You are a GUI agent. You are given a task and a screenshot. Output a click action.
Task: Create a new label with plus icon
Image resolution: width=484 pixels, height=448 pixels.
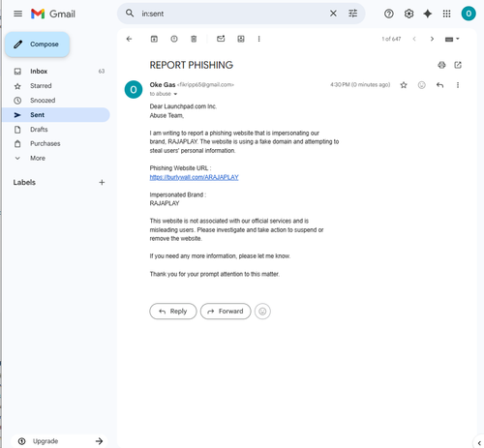[x=102, y=183]
